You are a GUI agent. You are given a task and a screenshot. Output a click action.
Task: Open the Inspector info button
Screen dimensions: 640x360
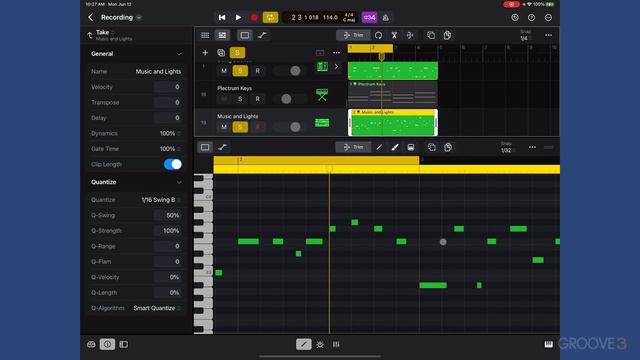click(107, 344)
